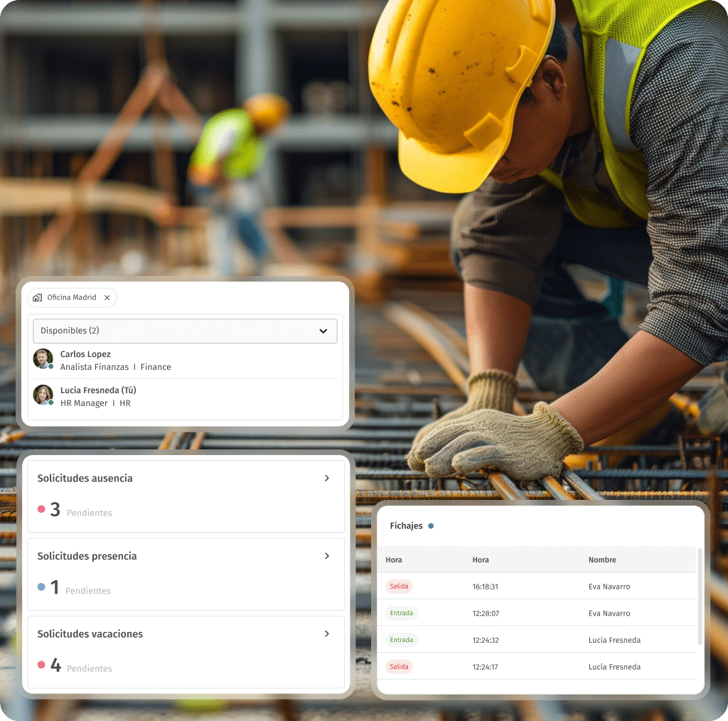The height and width of the screenshot is (721, 728).
Task: Open Solicitudes vacaciones with chevron arrow
Action: coord(327,634)
